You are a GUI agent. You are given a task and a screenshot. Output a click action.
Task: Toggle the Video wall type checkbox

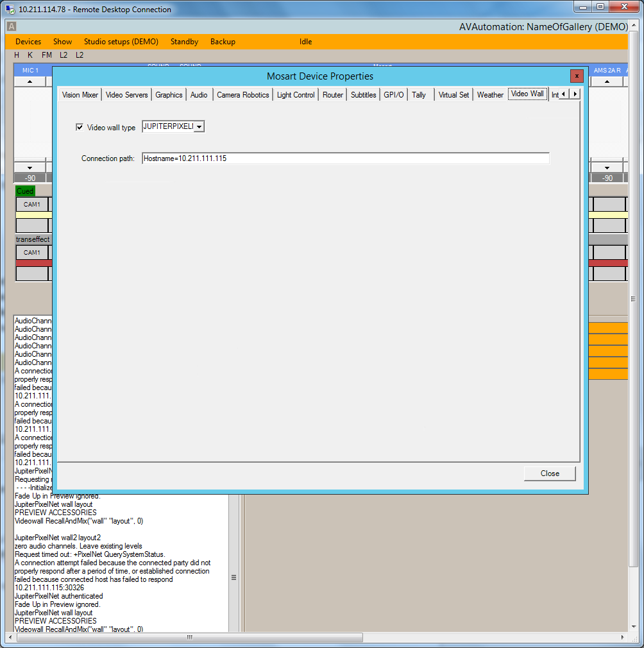point(80,127)
